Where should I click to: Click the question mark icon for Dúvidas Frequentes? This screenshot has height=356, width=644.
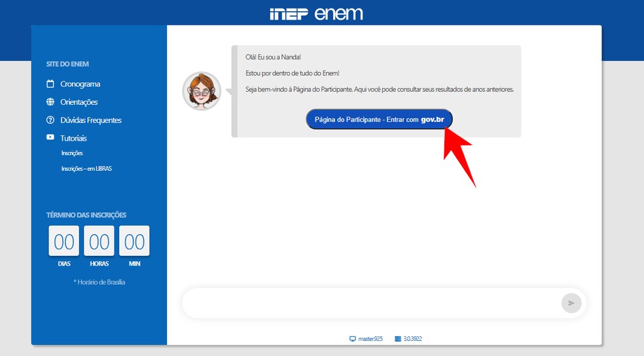(x=50, y=120)
